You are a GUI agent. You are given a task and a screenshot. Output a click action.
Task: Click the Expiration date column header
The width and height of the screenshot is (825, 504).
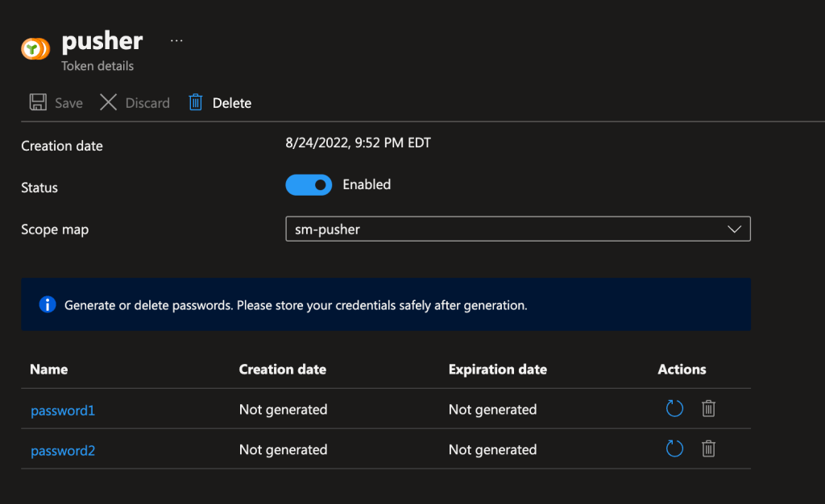498,370
